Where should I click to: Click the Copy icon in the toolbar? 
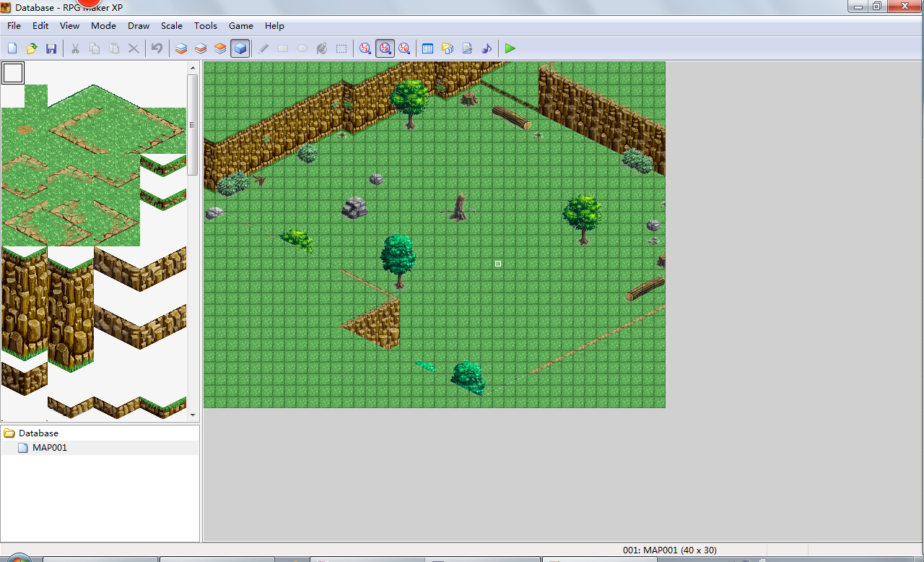coord(95,48)
